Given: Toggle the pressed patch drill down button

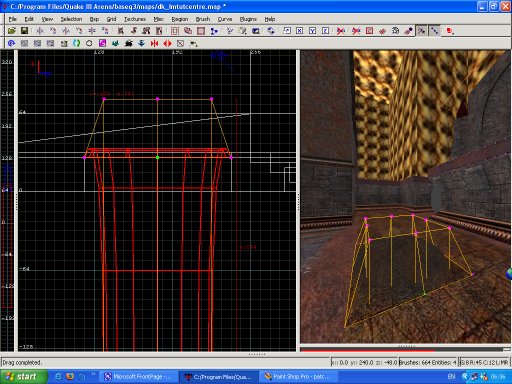Looking at the screenshot, I should 434,31.
